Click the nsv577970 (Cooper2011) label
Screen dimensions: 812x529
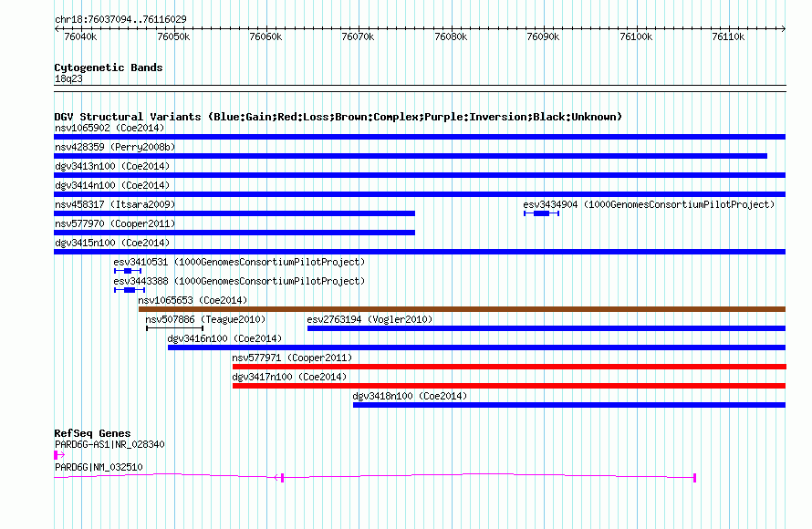115,223
